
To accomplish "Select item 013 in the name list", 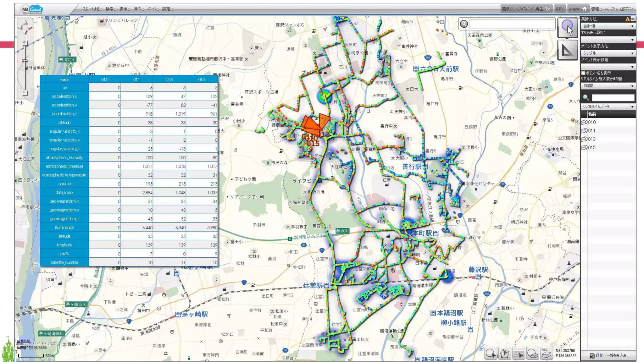I will click(x=591, y=139).
